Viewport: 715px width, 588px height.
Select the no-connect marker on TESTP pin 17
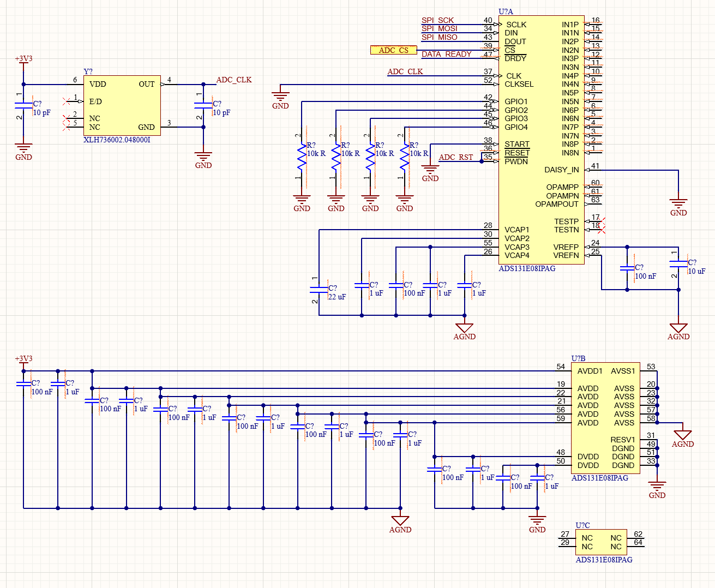coord(602,221)
